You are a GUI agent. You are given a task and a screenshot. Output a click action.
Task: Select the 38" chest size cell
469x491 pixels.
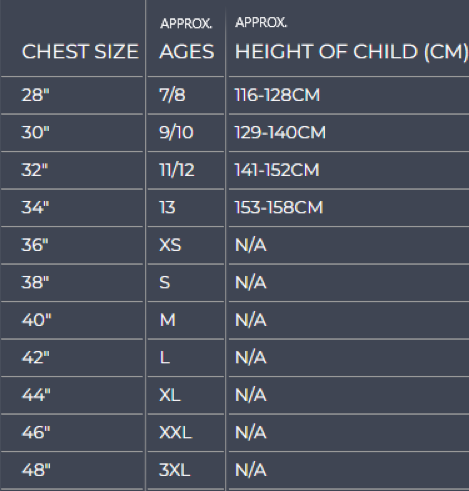35,282
